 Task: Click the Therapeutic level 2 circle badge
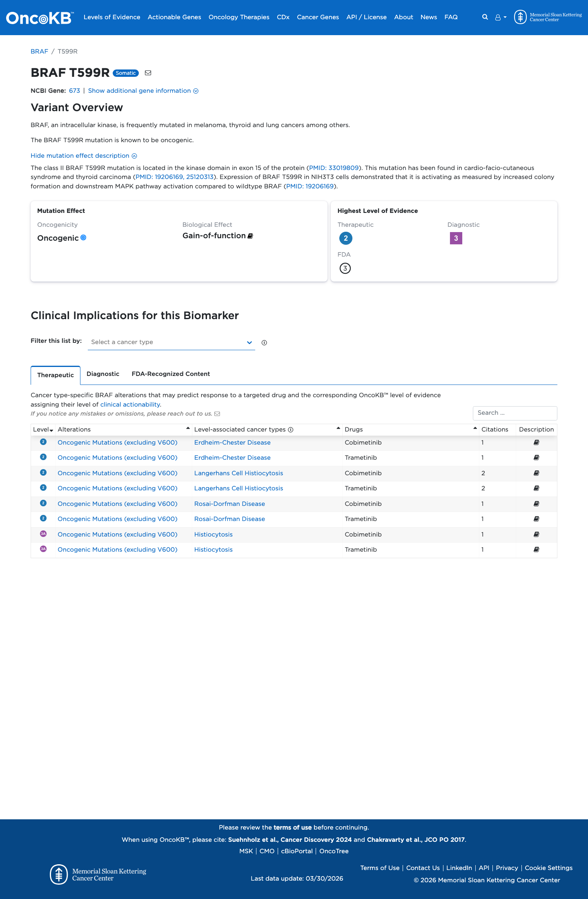tap(345, 238)
